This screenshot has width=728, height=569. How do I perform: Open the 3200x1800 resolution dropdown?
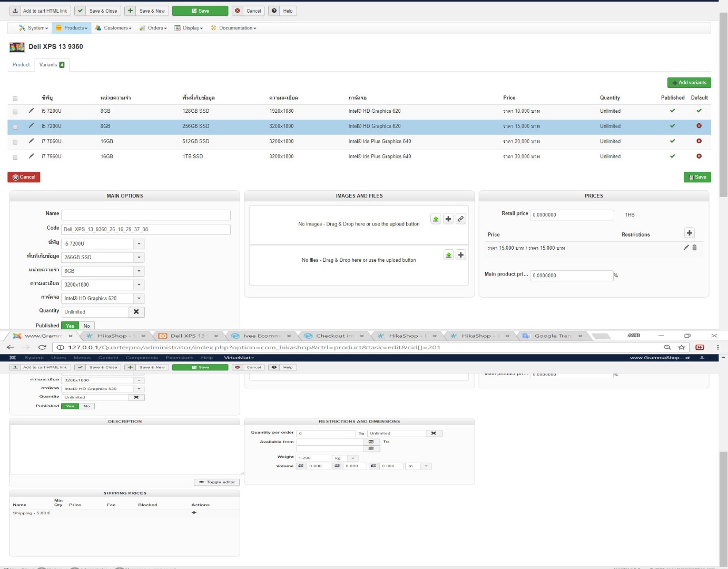click(x=139, y=284)
